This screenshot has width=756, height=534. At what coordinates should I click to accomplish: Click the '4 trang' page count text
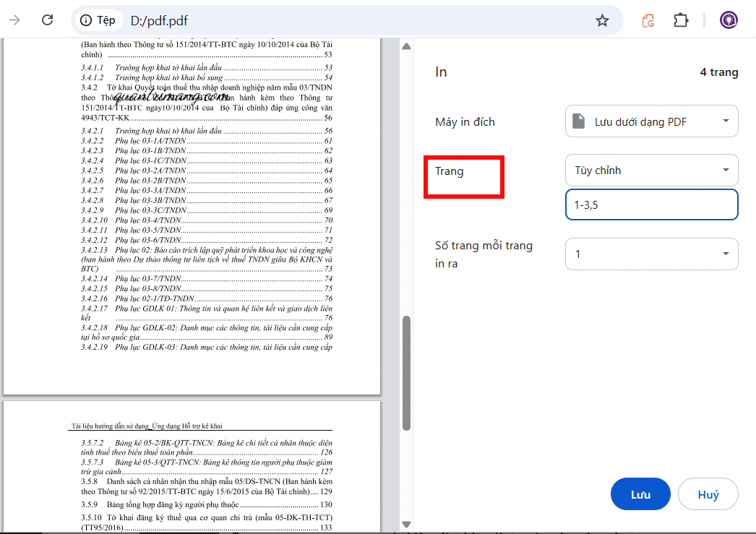click(x=719, y=72)
